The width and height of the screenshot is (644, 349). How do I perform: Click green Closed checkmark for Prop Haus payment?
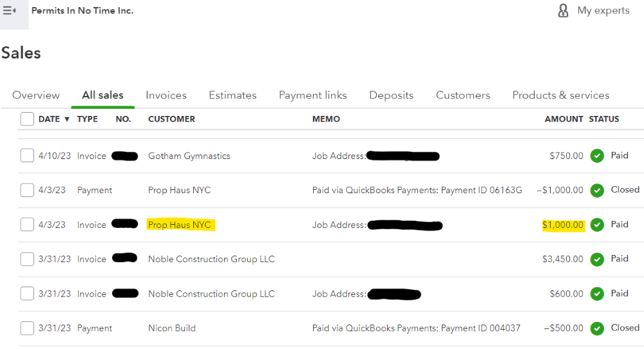tap(597, 191)
